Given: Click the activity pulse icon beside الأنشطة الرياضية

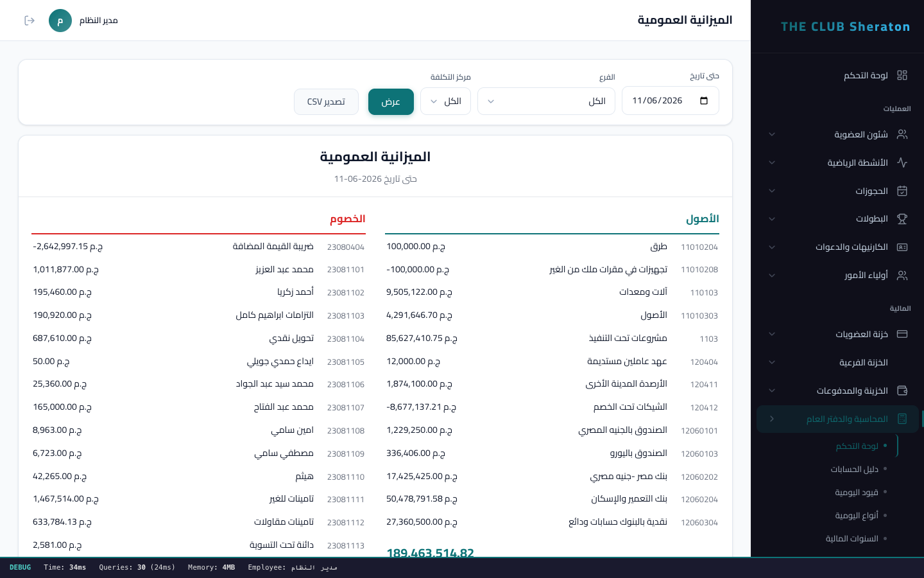Looking at the screenshot, I should tap(902, 162).
